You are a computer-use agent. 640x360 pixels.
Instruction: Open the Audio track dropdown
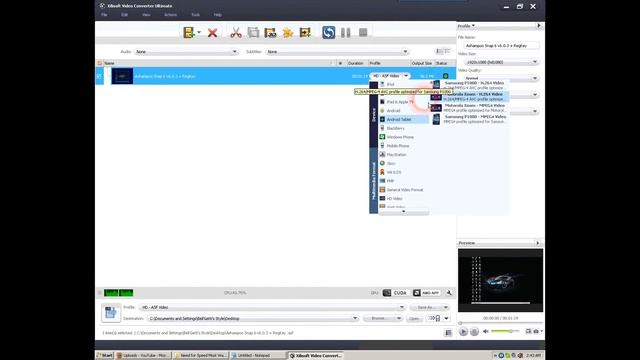pyautogui.click(x=186, y=52)
